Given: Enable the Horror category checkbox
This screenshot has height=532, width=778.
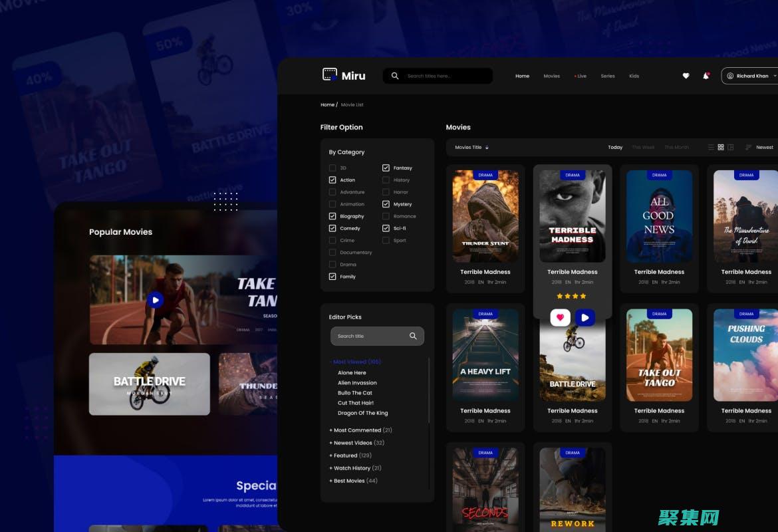Looking at the screenshot, I should (x=386, y=192).
